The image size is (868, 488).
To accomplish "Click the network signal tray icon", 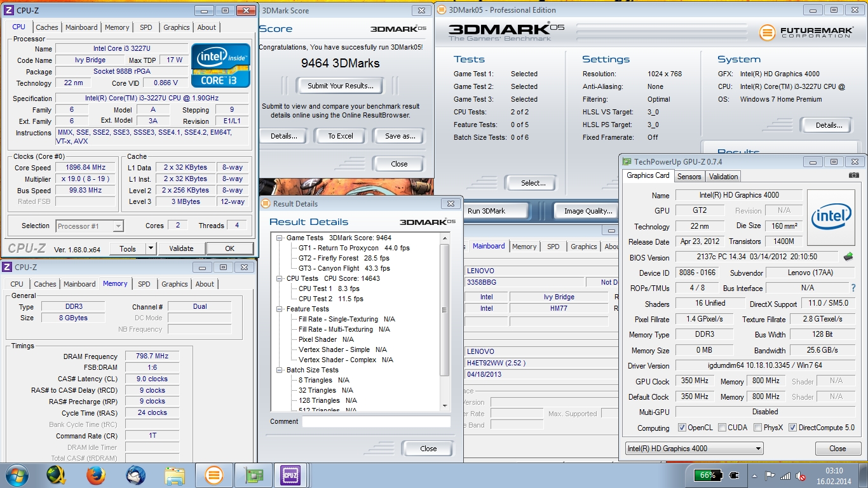I will pos(785,475).
